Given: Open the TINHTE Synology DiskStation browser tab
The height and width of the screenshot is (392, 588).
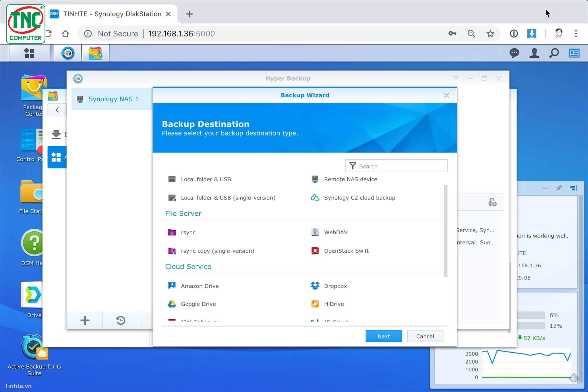Looking at the screenshot, I should pyautogui.click(x=112, y=14).
